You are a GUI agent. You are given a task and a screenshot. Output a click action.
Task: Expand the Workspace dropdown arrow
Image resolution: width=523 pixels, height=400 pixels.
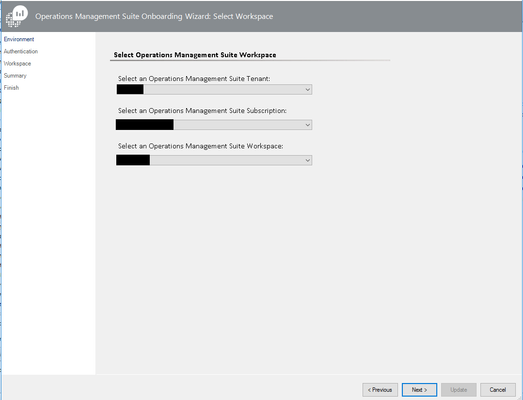tap(308, 160)
